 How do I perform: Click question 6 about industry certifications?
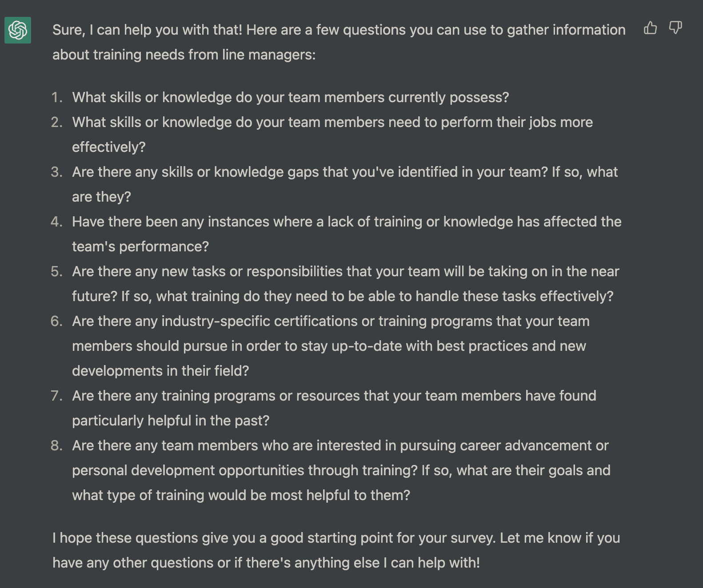(x=331, y=321)
